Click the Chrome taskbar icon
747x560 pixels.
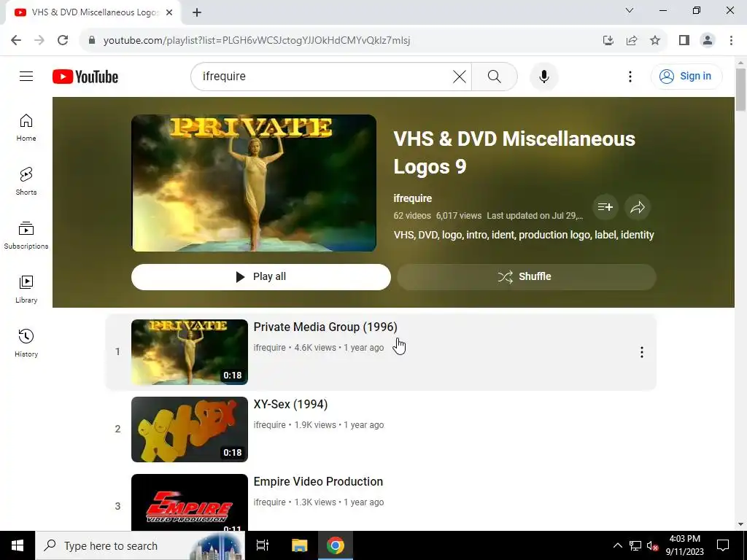click(336, 545)
